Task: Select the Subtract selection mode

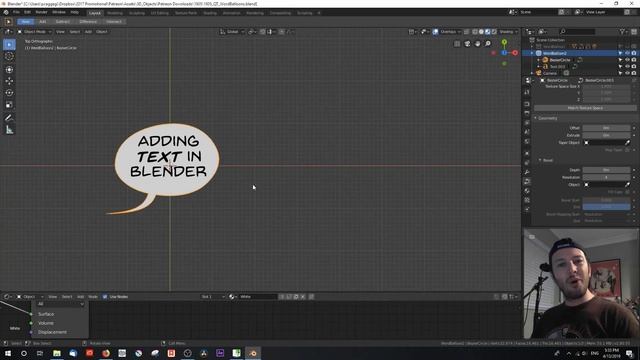Action: (x=62, y=22)
